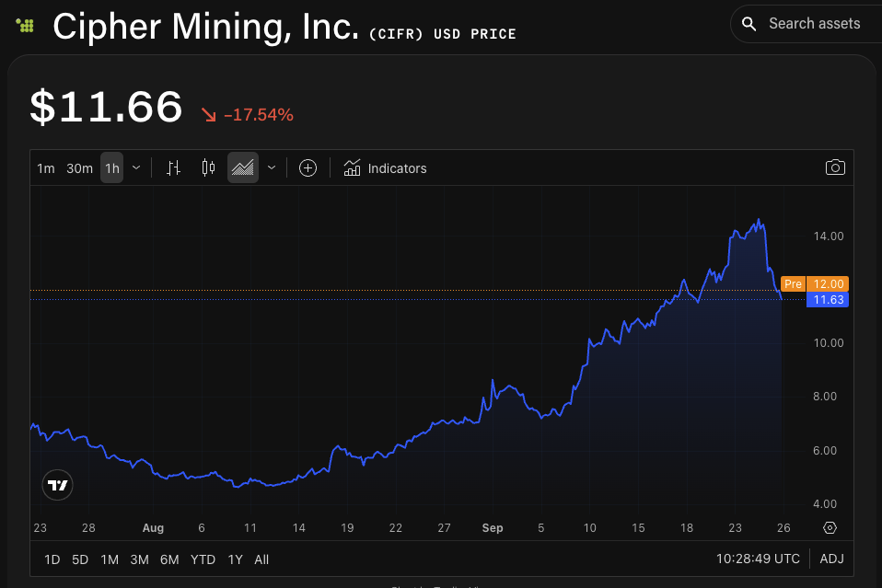Image resolution: width=882 pixels, height=588 pixels.
Task: Switch to the 1D range tab
Action: [52, 559]
